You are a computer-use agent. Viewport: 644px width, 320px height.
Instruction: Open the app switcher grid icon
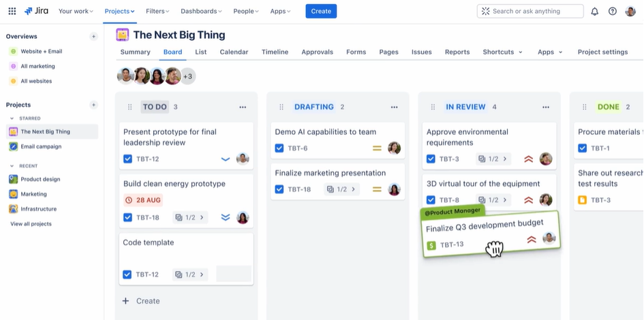(x=12, y=11)
